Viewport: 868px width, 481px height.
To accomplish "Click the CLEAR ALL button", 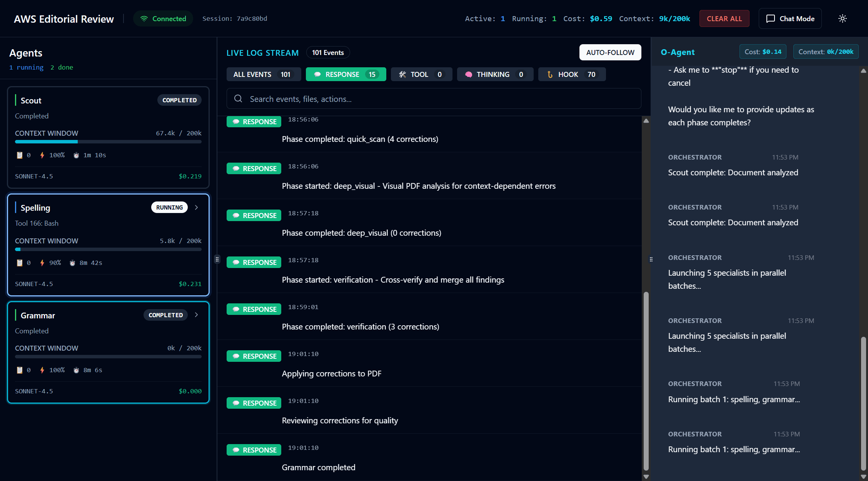I will pyautogui.click(x=724, y=18).
